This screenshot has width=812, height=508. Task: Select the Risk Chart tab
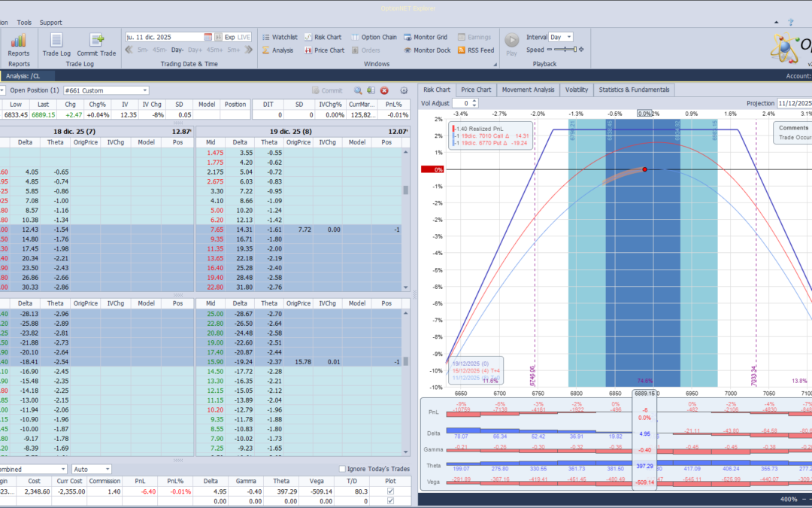click(x=437, y=90)
